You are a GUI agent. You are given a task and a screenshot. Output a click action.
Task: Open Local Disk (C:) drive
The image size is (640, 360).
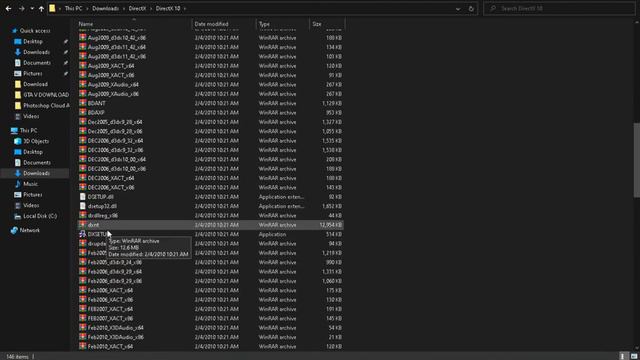40,216
